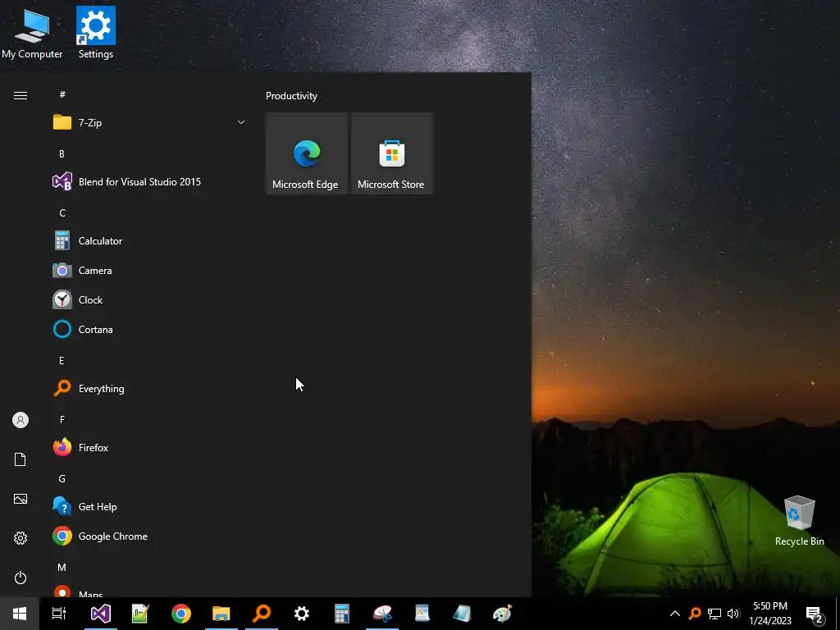Open Pictures from Start sidebar
The height and width of the screenshot is (630, 840).
pyautogui.click(x=21, y=499)
